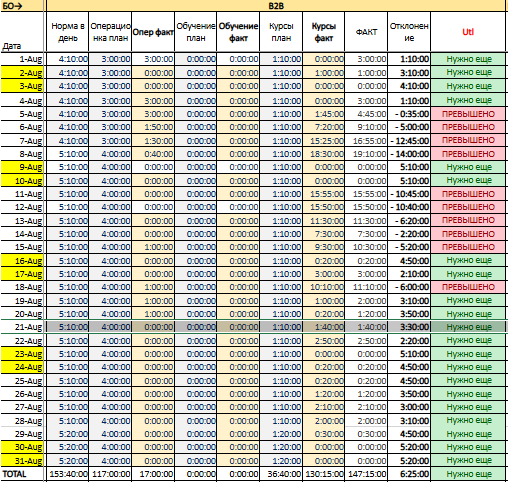
Task: Click the yellow 24-Aug date cell
Action: (22, 367)
